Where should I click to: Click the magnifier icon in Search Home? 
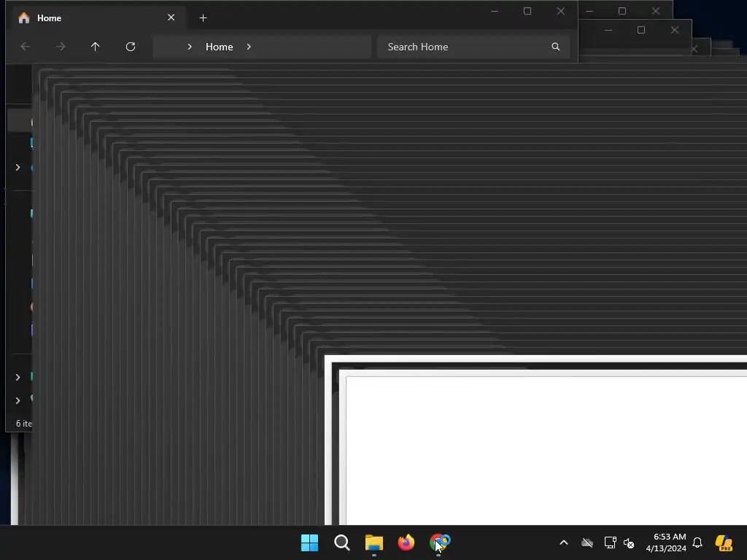click(555, 47)
